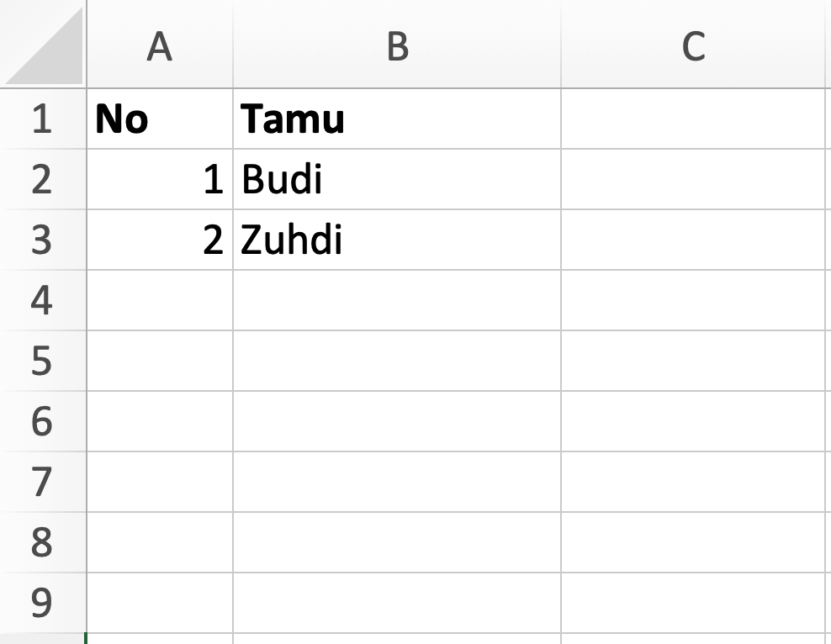Select row header 9

click(42, 599)
